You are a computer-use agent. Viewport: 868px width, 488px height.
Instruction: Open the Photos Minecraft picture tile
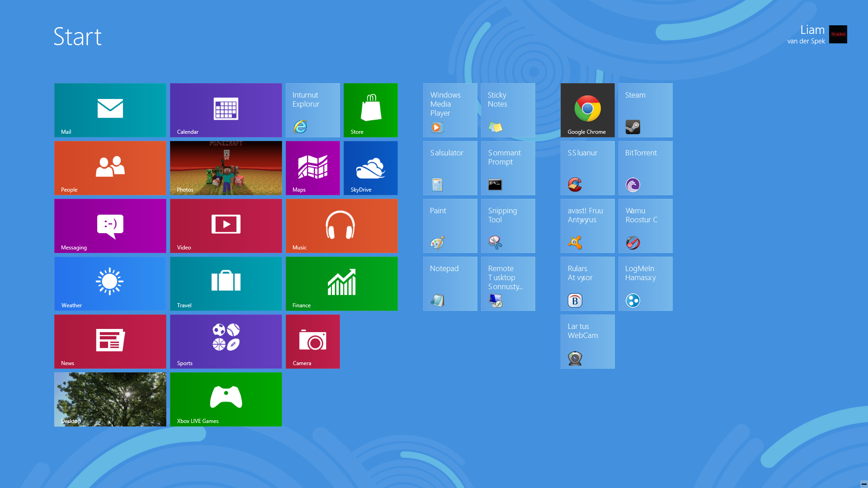[226, 168]
